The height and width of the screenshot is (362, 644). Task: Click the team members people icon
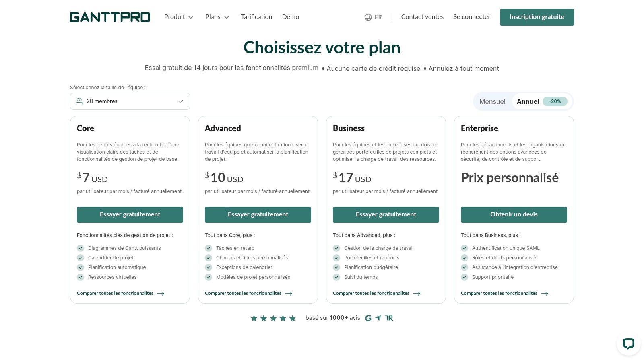[x=79, y=101]
